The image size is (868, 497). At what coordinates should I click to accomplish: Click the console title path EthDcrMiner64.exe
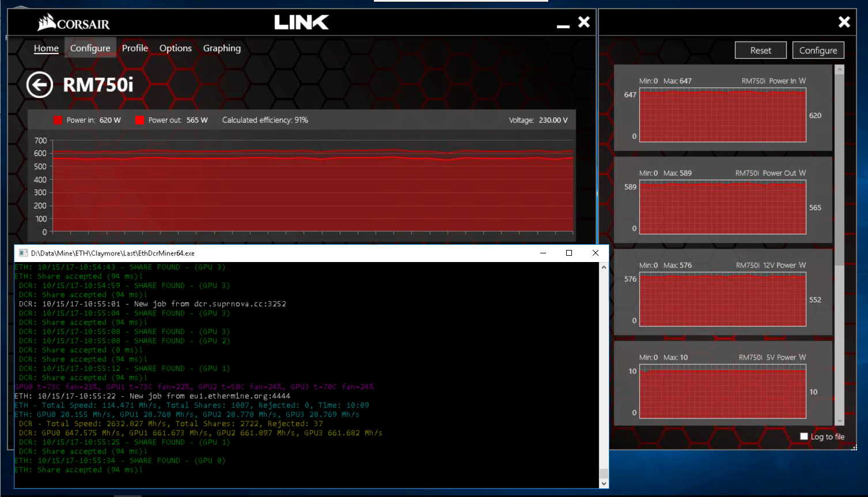click(113, 253)
